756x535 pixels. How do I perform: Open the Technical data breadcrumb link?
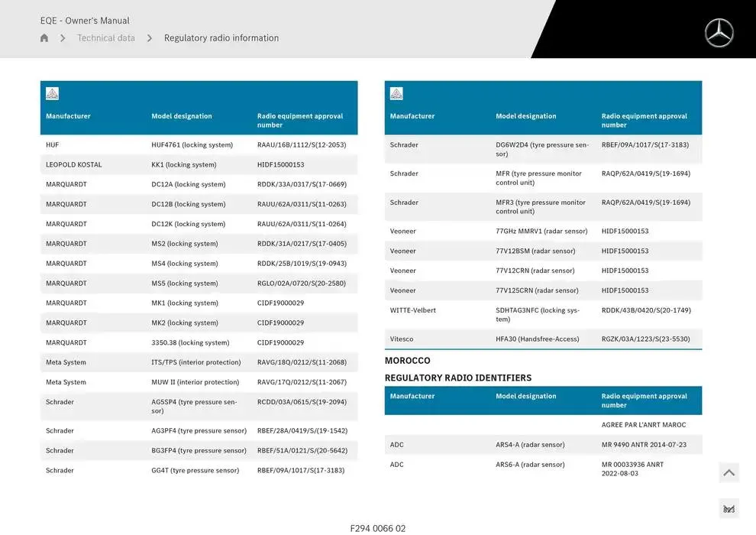(106, 38)
